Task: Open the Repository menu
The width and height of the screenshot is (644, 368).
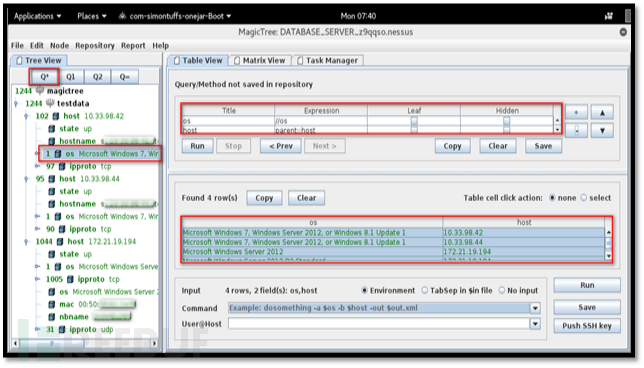Action: coord(95,46)
